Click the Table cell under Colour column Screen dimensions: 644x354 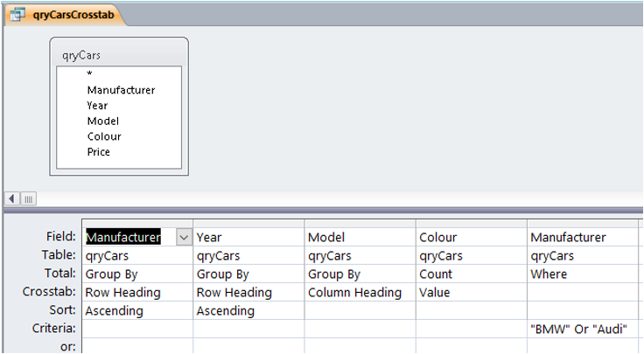[472, 255]
